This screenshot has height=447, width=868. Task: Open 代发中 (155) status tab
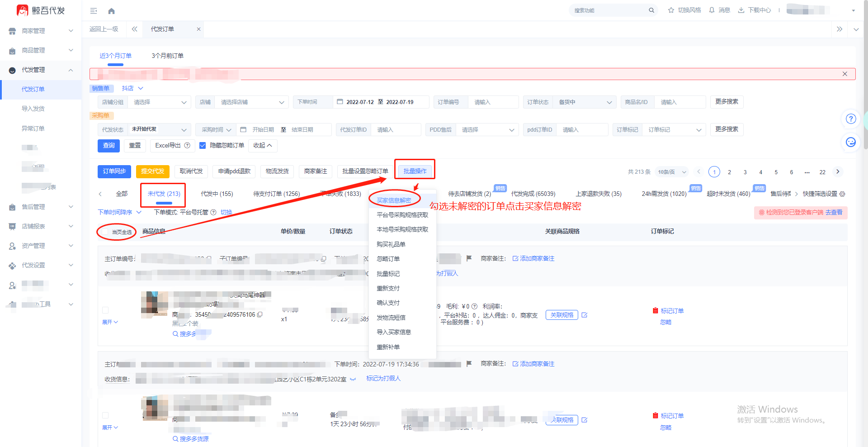[x=217, y=194]
